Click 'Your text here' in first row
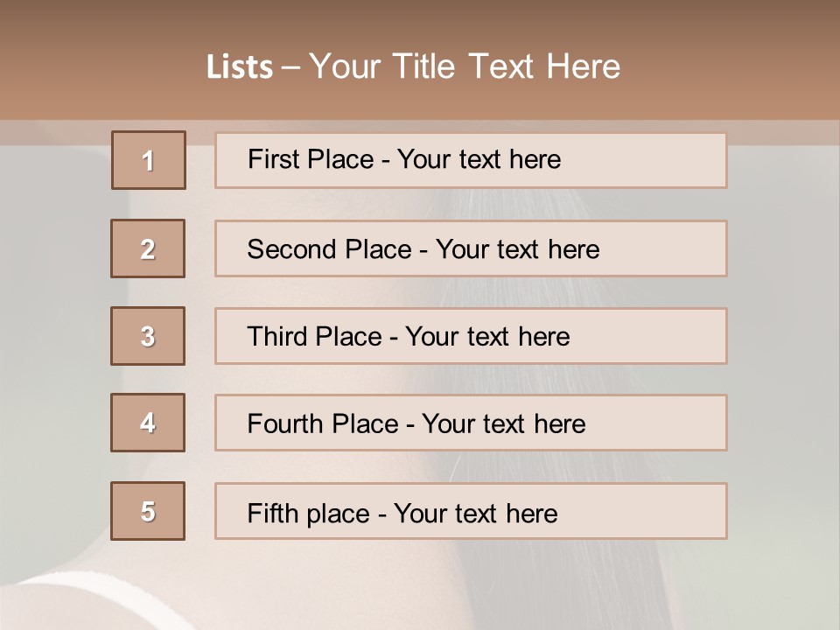This screenshot has height=630, width=840. click(479, 159)
